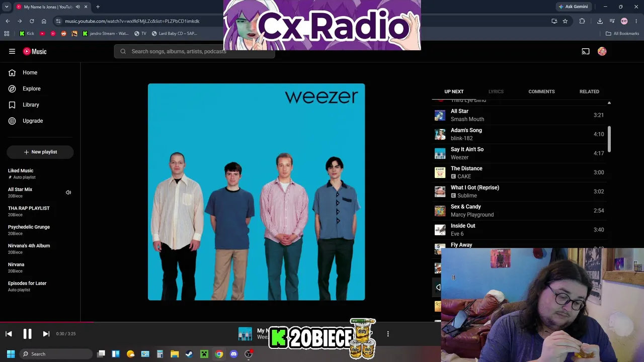Viewport: 644px width, 362px height.
Task: Open the YouTube Music guide hamburger menu
Action: pos(12,51)
